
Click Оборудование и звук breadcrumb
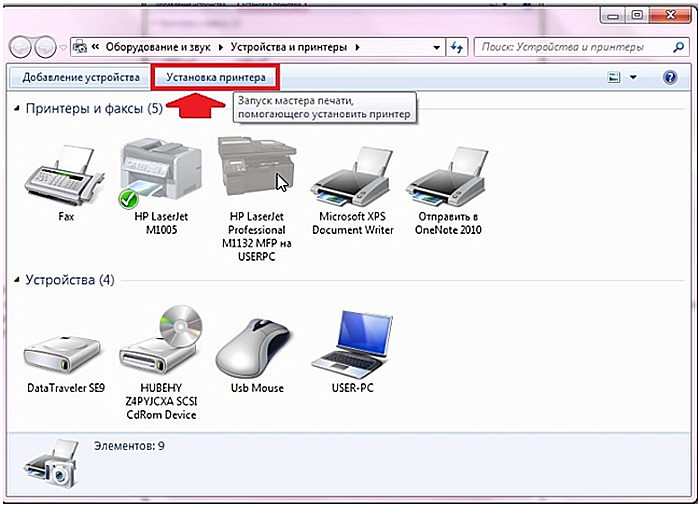pos(160,46)
